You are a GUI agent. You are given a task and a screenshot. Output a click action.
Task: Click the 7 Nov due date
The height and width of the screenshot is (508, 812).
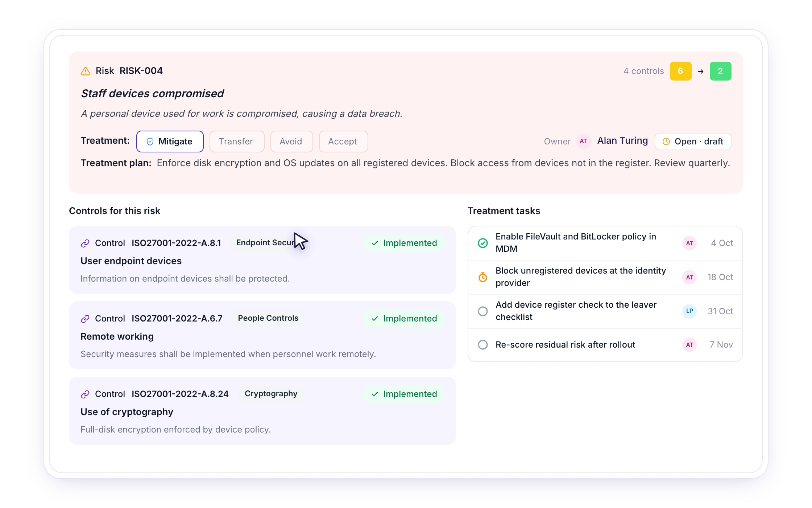pyautogui.click(x=721, y=345)
